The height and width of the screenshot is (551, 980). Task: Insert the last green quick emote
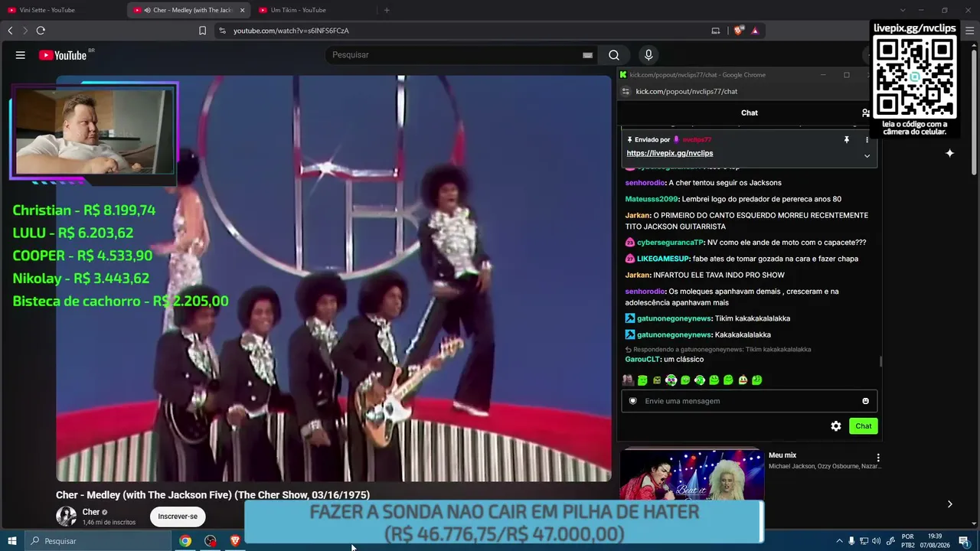pyautogui.click(x=756, y=380)
